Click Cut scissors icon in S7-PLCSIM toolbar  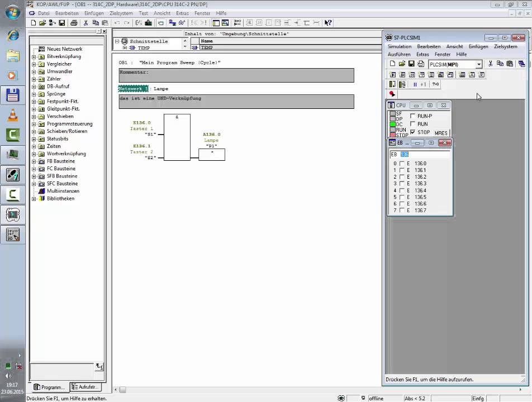click(x=490, y=64)
